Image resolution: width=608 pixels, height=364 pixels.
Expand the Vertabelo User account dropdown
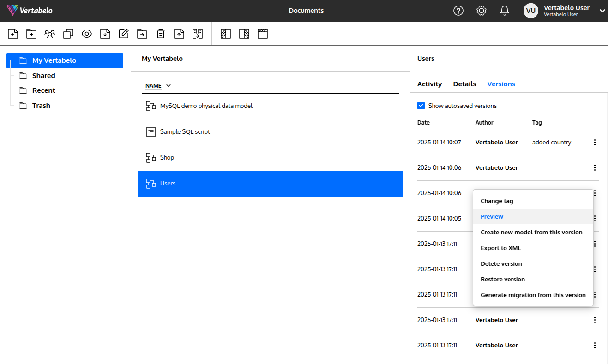pos(602,11)
